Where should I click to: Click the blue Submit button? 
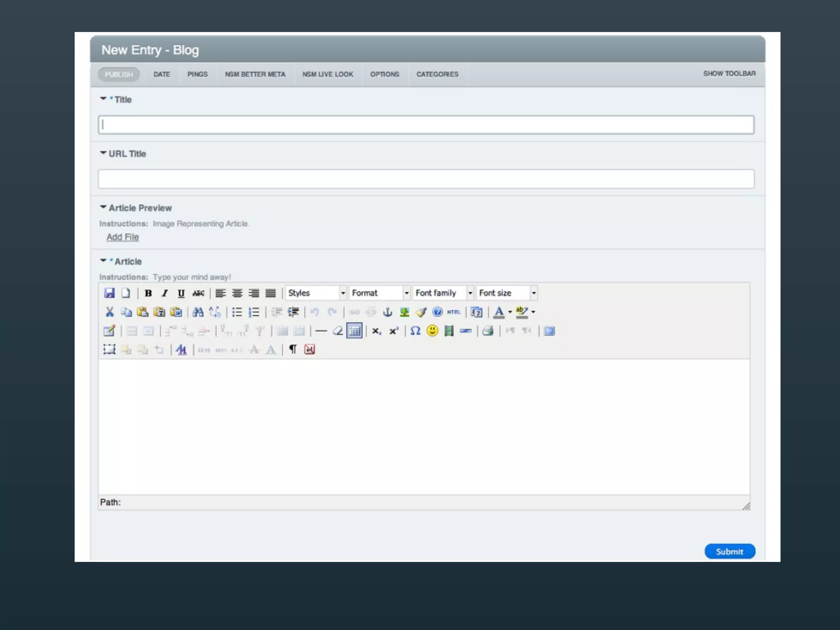(x=729, y=552)
